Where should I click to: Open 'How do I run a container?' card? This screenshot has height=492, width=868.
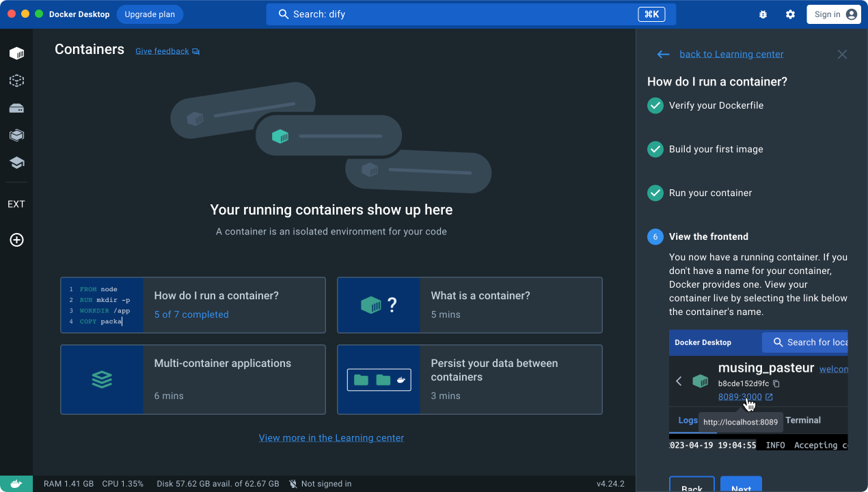pos(193,305)
